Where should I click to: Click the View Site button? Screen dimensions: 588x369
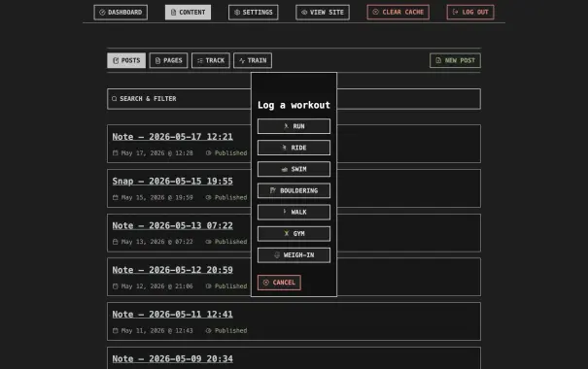click(323, 13)
